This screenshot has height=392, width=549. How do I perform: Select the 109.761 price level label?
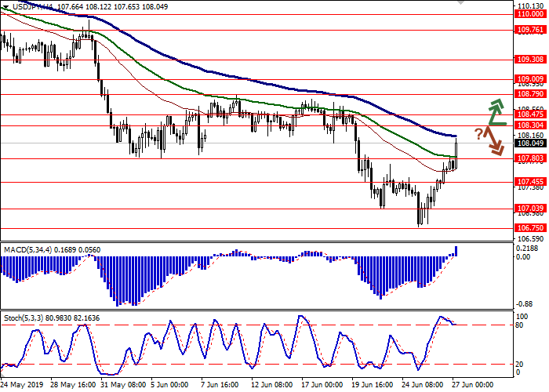tap(530, 30)
